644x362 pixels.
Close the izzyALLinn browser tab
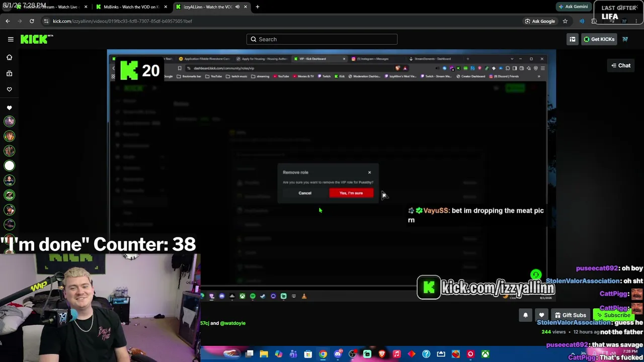coord(246,7)
